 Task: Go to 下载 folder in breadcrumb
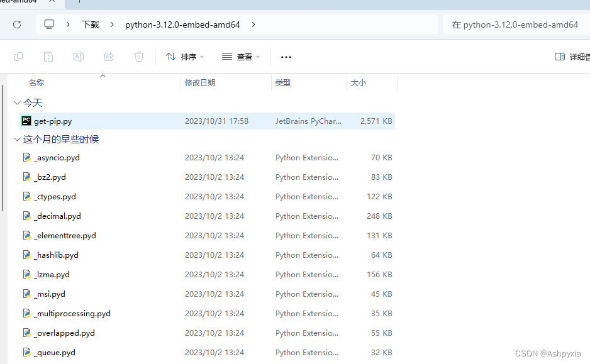tap(91, 25)
